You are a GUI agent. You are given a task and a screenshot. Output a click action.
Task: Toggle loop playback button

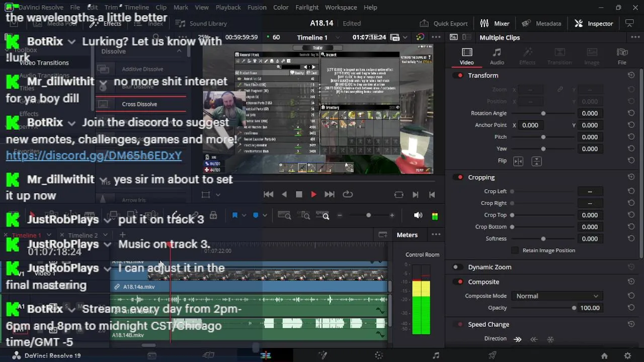pyautogui.click(x=348, y=194)
